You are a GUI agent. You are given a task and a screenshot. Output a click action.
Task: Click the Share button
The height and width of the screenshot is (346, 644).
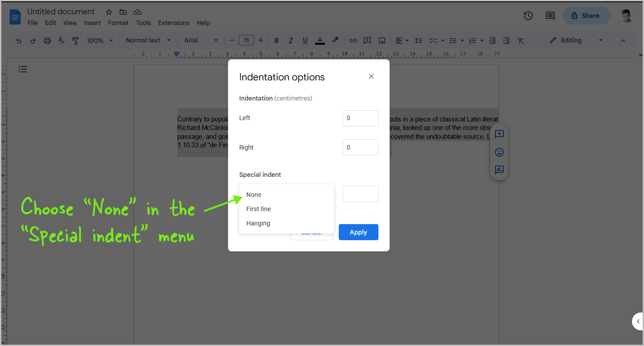click(586, 15)
